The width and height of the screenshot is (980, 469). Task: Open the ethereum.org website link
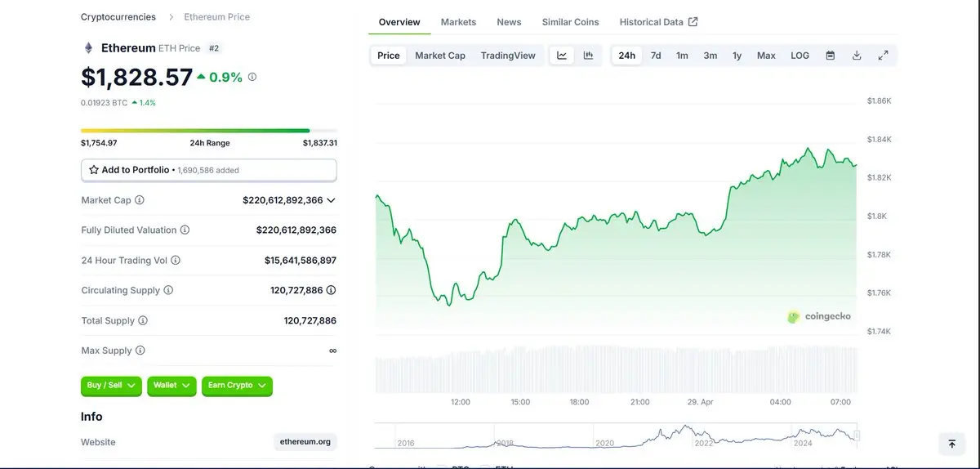(x=305, y=442)
